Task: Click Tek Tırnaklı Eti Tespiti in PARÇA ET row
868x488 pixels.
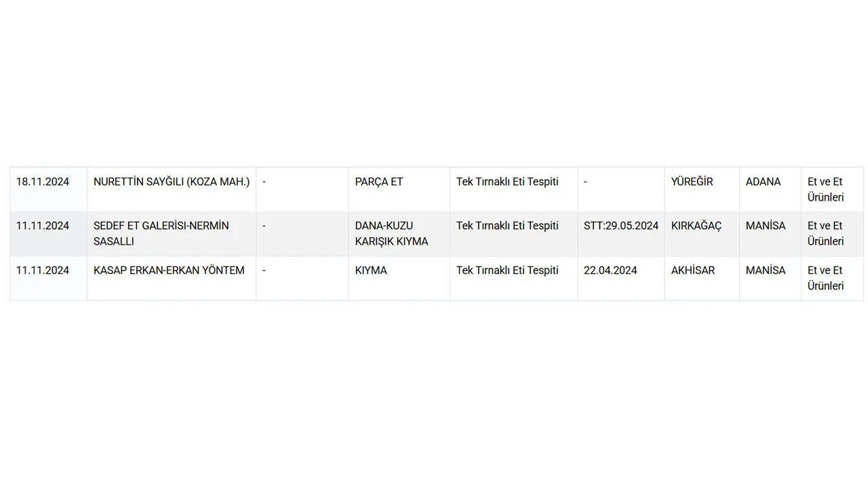Action: (507, 182)
